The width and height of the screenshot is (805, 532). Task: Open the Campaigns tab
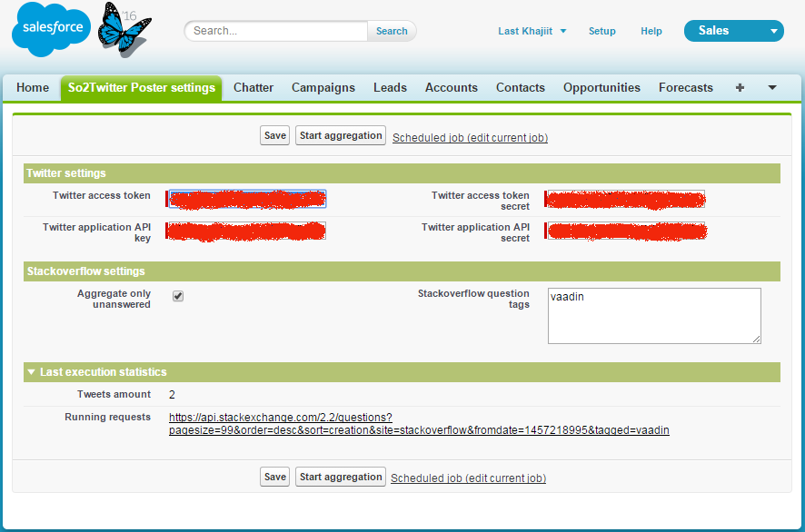323,88
